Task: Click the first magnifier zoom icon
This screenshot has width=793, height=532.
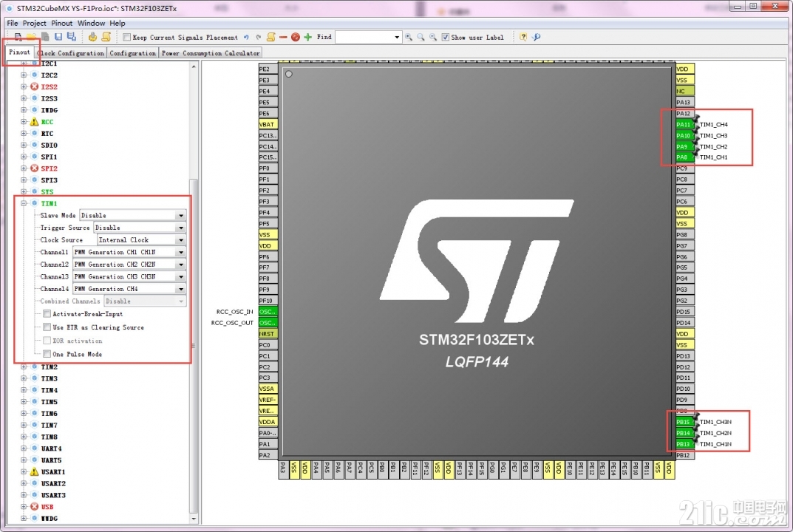Action: click(x=409, y=37)
